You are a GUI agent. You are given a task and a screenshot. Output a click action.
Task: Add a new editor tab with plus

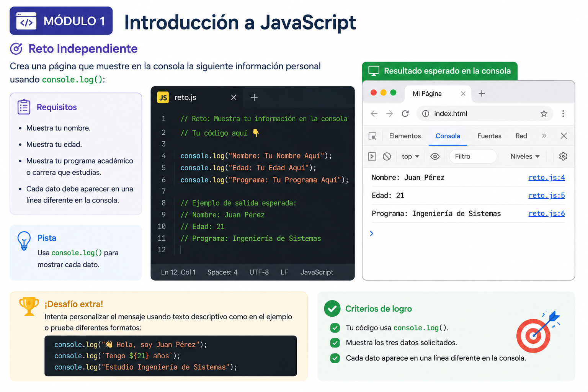point(254,98)
